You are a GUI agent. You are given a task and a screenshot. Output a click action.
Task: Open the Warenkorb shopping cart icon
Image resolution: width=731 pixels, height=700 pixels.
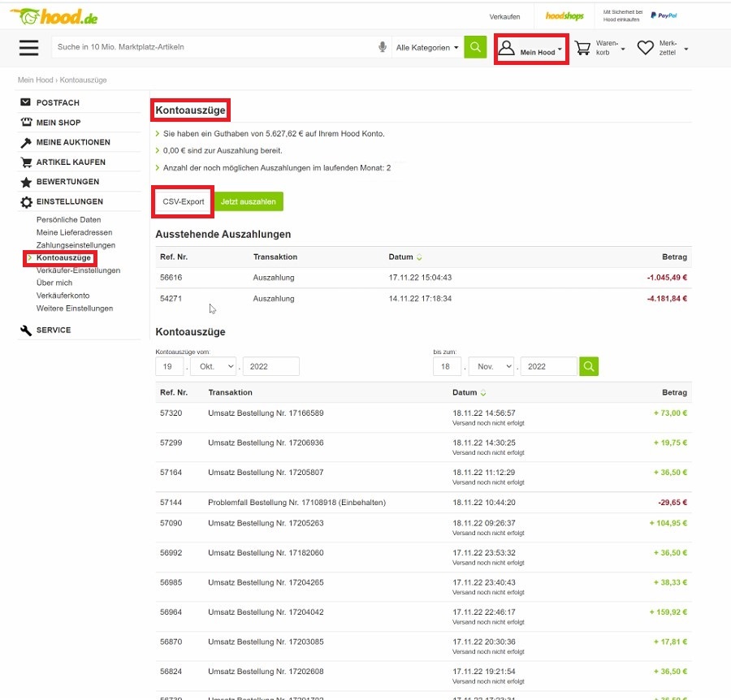[583, 49]
